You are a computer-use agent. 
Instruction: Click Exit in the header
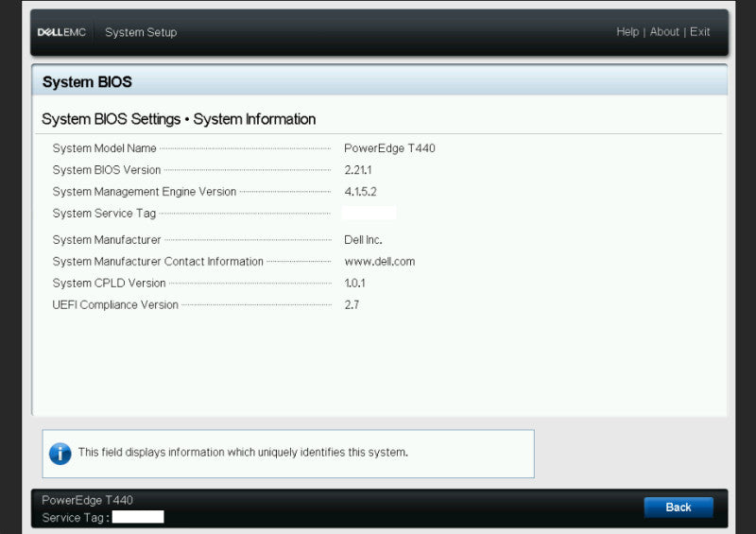699,32
